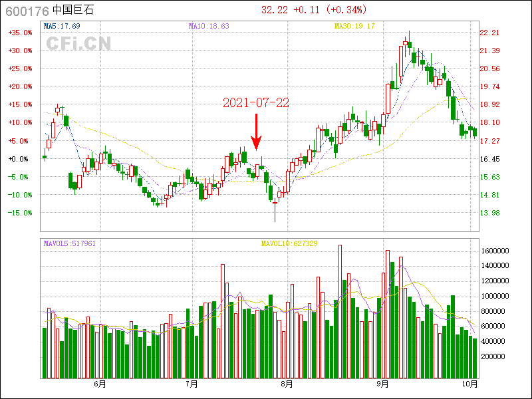Click the stock name 中国巨石
The width and height of the screenshot is (532, 399).
click(73, 10)
